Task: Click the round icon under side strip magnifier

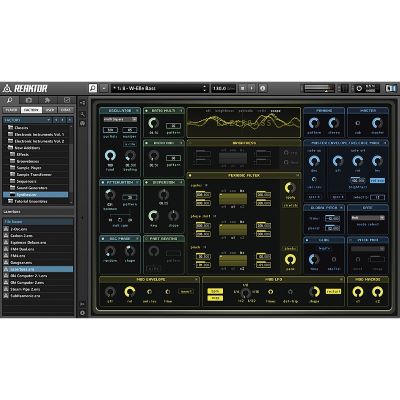Action: point(83,123)
